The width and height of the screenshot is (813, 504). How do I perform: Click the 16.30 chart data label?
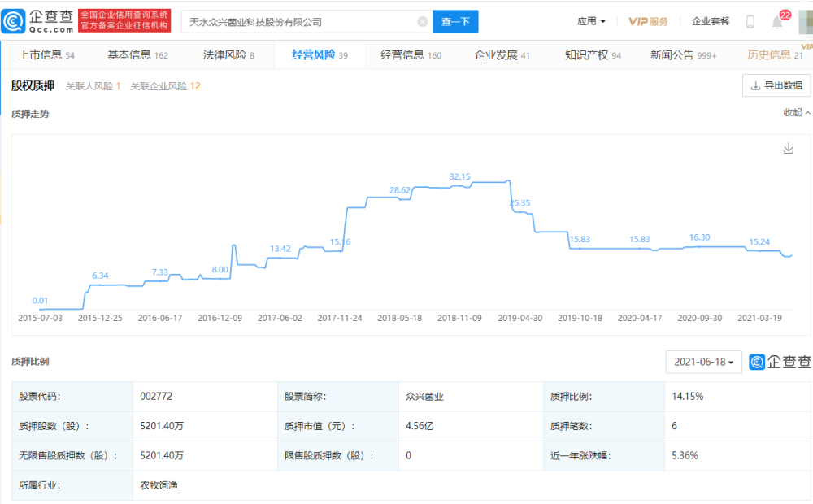point(699,237)
